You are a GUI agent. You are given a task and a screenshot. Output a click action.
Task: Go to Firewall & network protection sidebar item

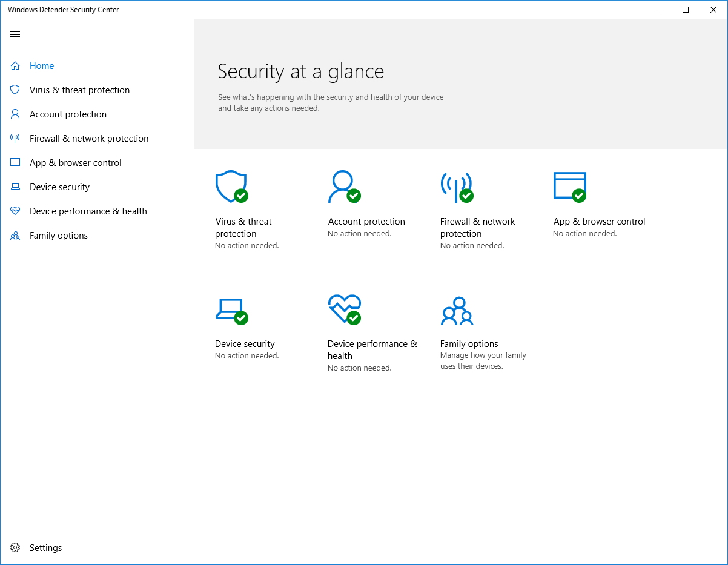(89, 139)
